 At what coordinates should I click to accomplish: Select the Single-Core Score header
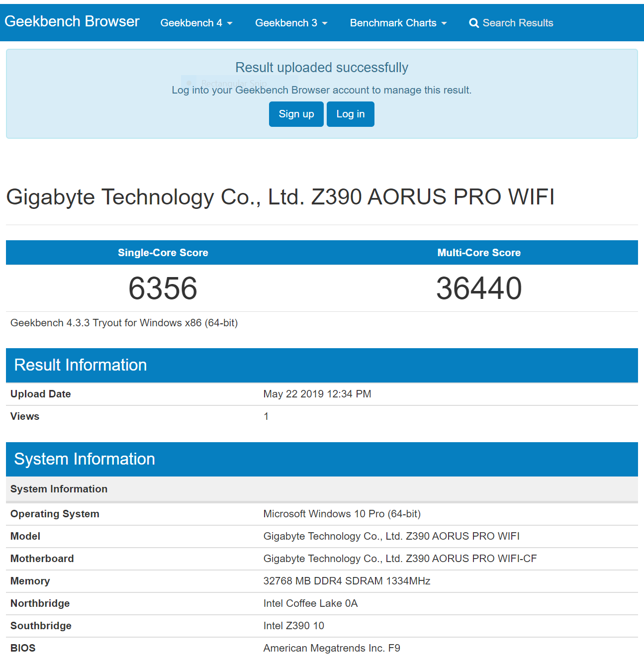point(163,253)
